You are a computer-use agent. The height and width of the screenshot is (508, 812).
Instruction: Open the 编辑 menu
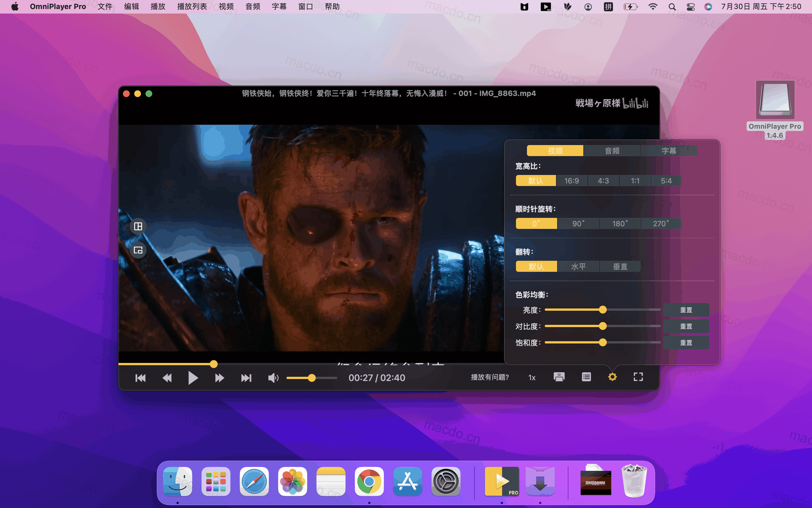pos(132,6)
